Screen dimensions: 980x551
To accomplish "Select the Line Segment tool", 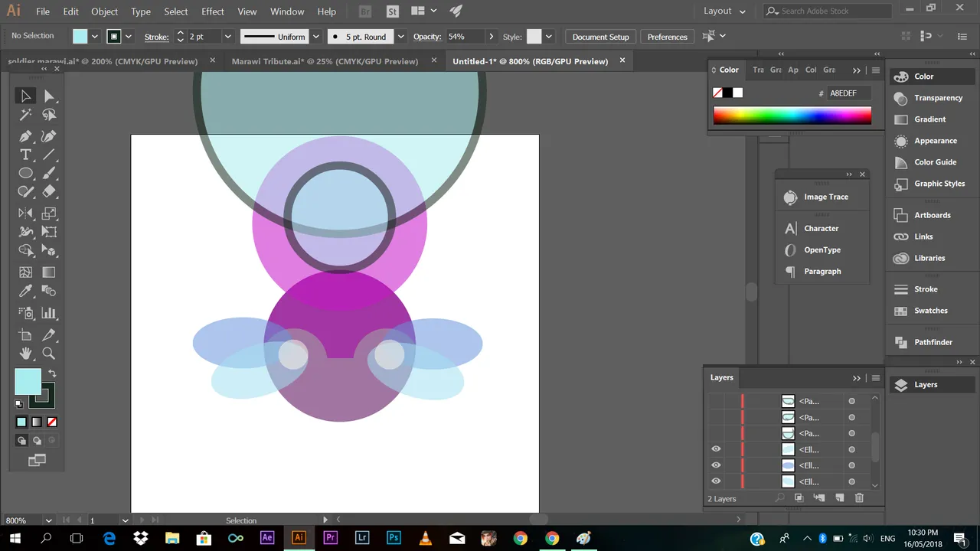I will (x=49, y=155).
